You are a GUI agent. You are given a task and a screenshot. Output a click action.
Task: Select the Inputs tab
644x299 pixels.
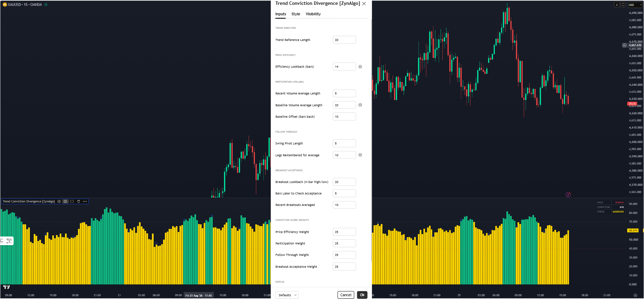(x=281, y=14)
